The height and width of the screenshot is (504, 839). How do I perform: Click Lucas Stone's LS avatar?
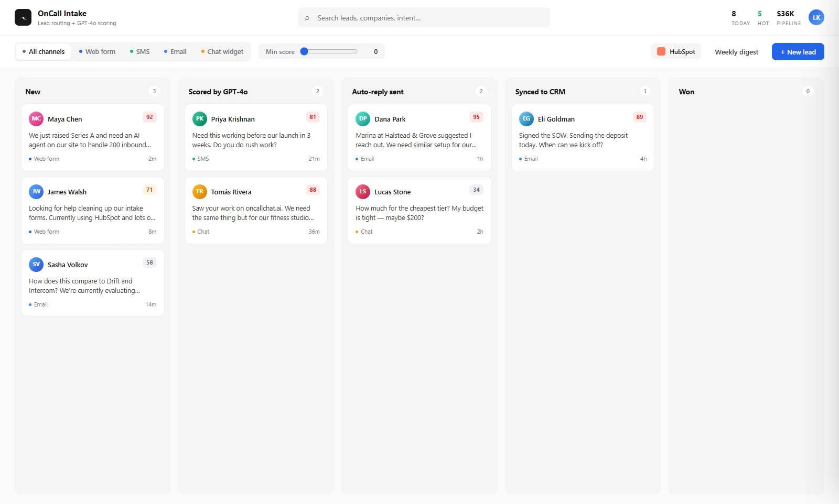coord(363,192)
